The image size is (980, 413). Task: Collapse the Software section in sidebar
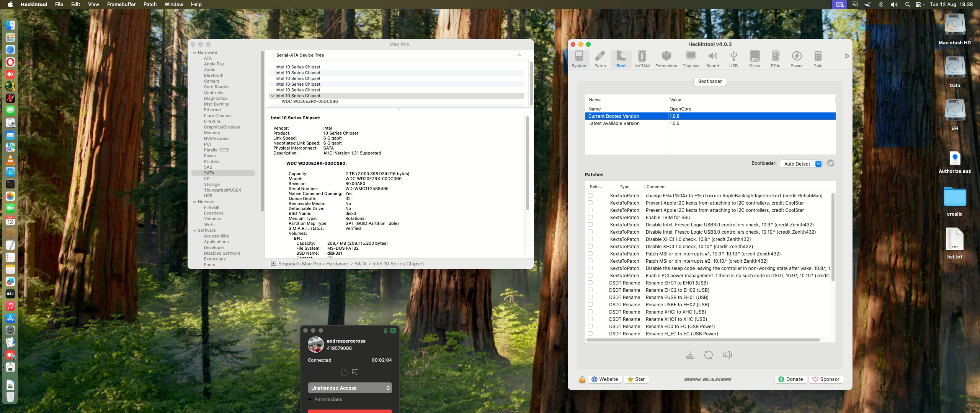(195, 230)
